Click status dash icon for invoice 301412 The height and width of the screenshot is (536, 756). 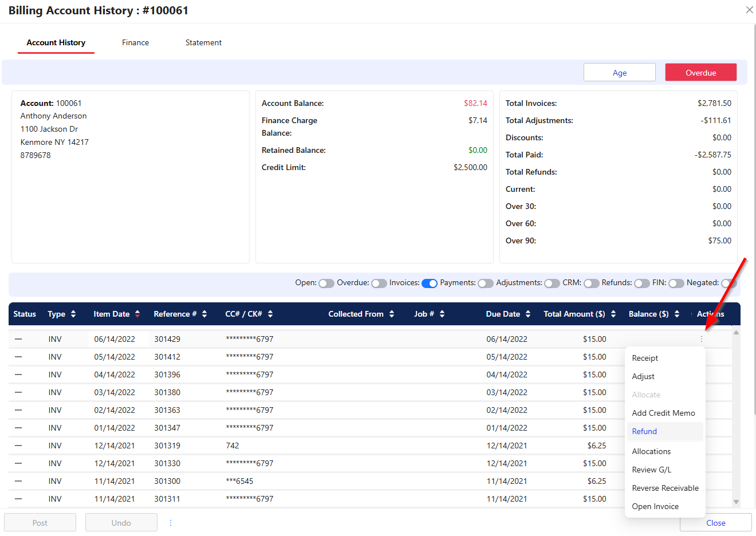(x=18, y=357)
